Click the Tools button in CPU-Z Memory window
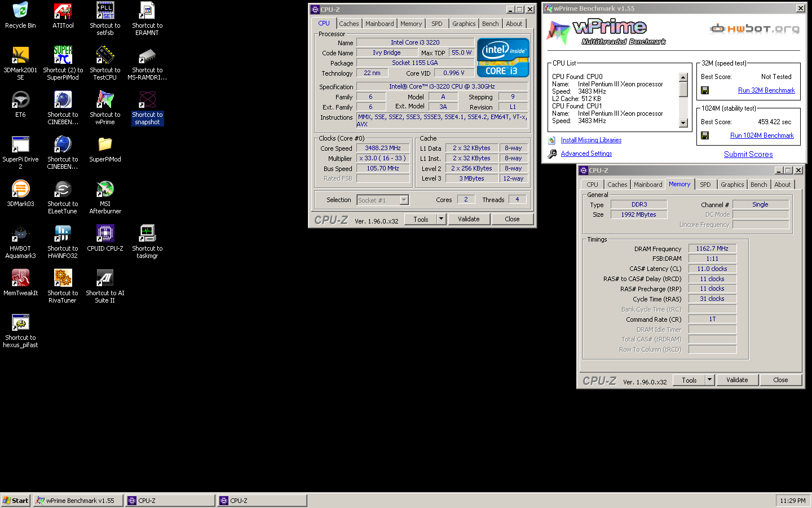The height and width of the screenshot is (508, 812). [689, 380]
